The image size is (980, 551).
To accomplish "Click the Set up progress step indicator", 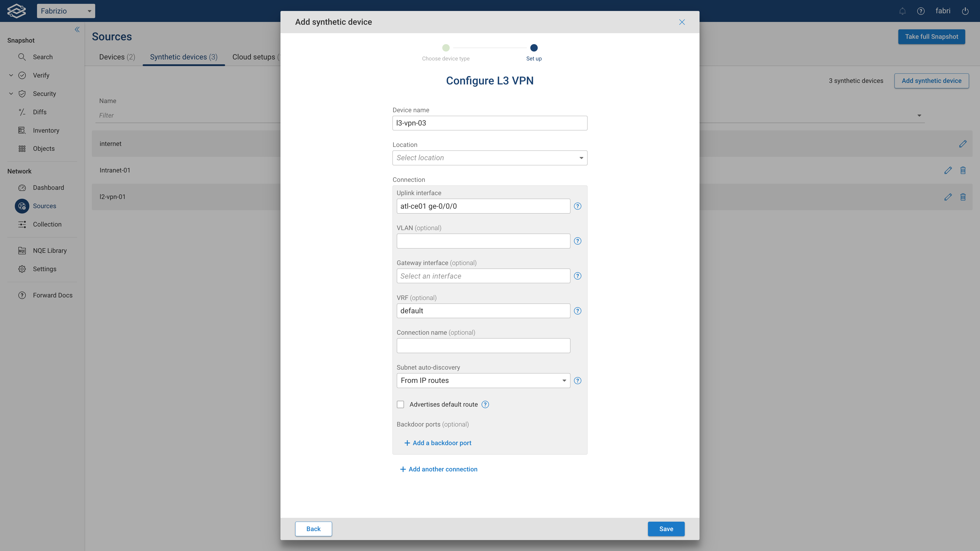I will [534, 48].
